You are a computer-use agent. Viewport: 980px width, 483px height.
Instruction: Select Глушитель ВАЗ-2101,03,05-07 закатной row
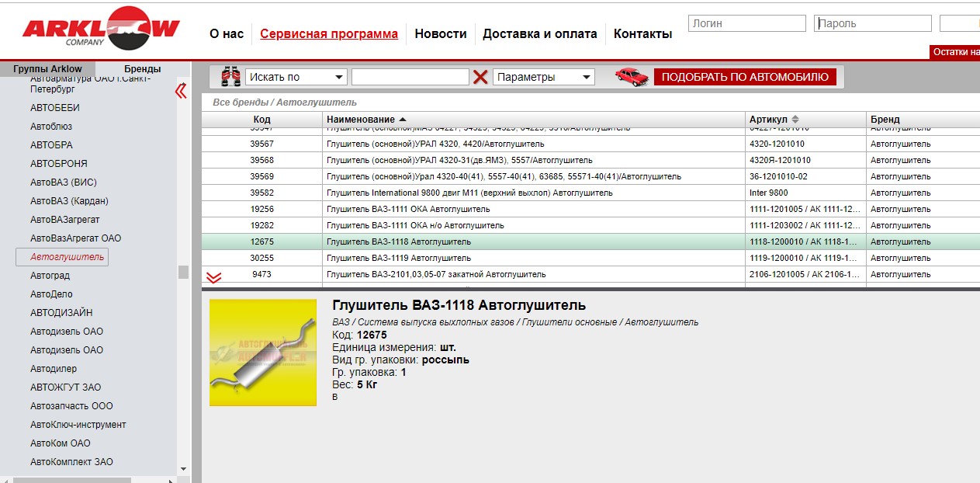(x=590, y=274)
